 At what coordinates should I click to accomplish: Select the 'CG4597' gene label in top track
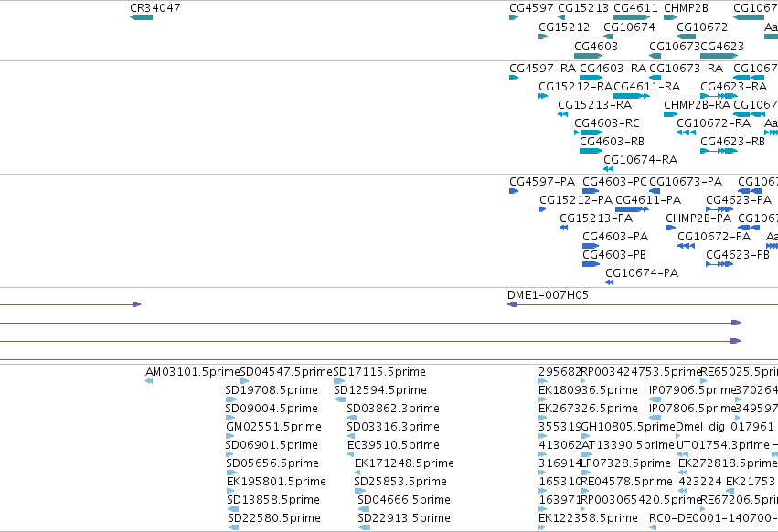tap(531, 8)
